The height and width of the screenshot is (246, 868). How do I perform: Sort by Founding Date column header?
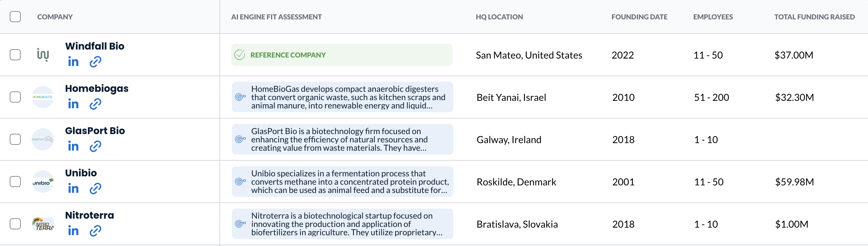639,17
